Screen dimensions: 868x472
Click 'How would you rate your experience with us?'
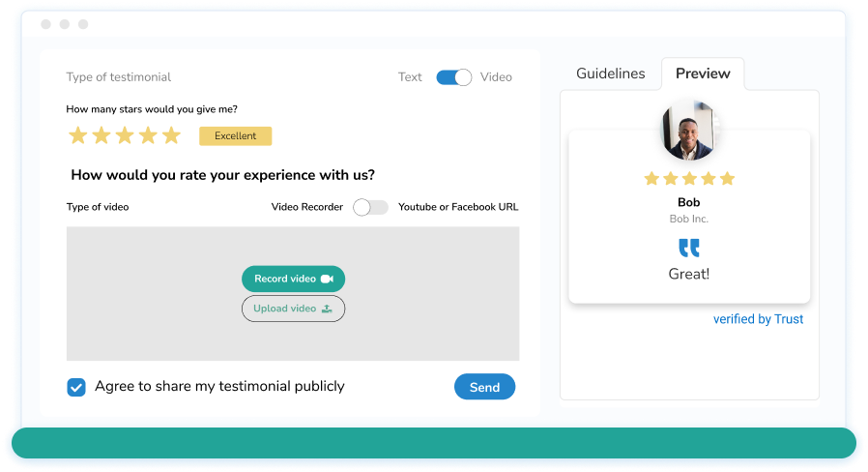click(x=222, y=175)
